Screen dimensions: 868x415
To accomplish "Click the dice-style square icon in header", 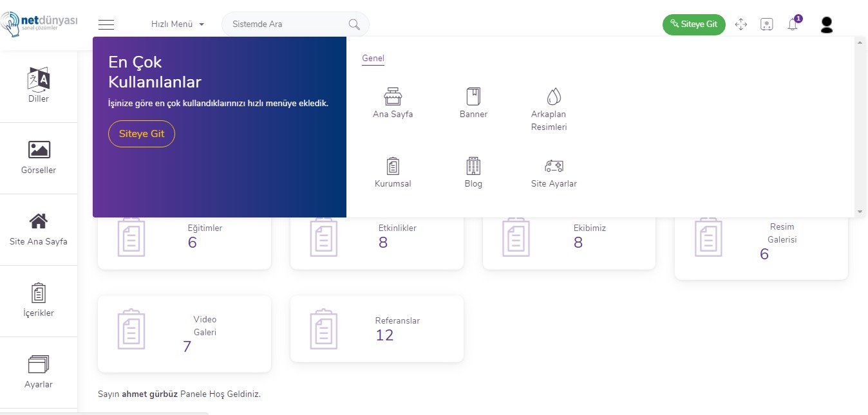I will (766, 24).
